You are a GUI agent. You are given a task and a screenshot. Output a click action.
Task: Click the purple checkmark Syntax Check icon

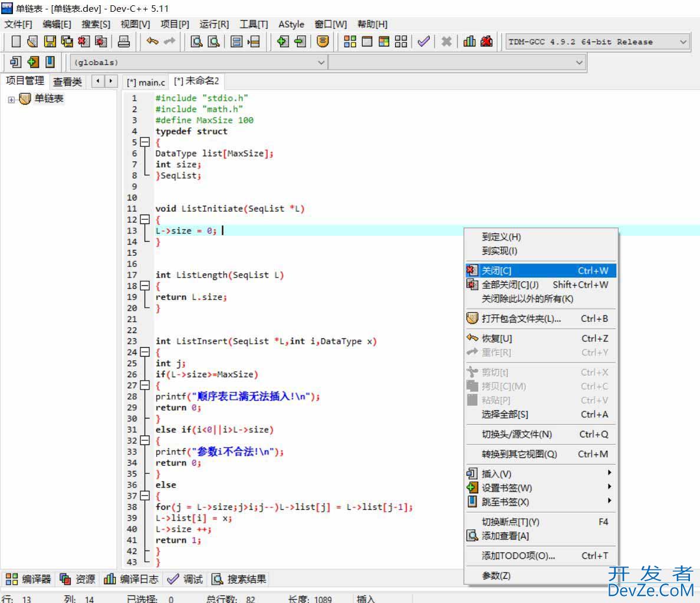pyautogui.click(x=423, y=41)
